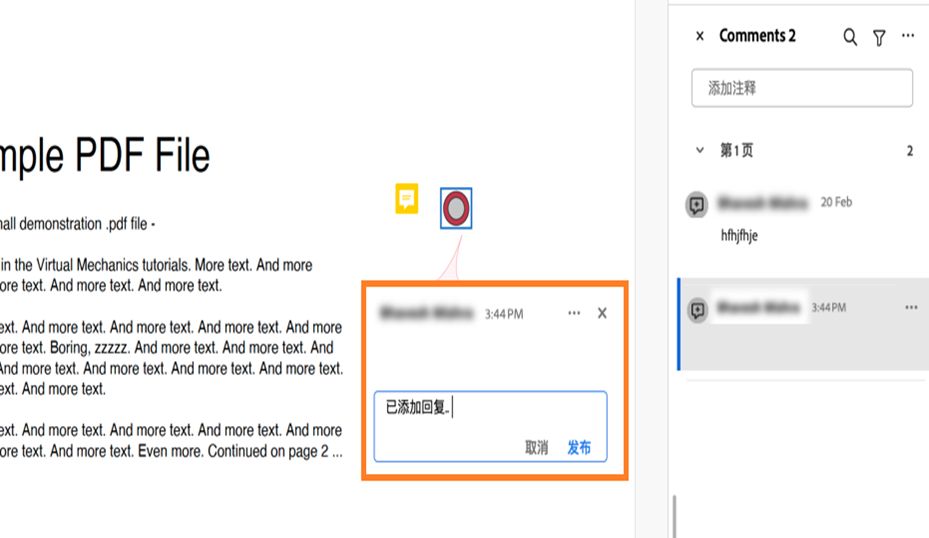This screenshot has width=929, height=538.
Task: Click the 3:44 PM timestamp in the comments list
Action: (x=828, y=307)
